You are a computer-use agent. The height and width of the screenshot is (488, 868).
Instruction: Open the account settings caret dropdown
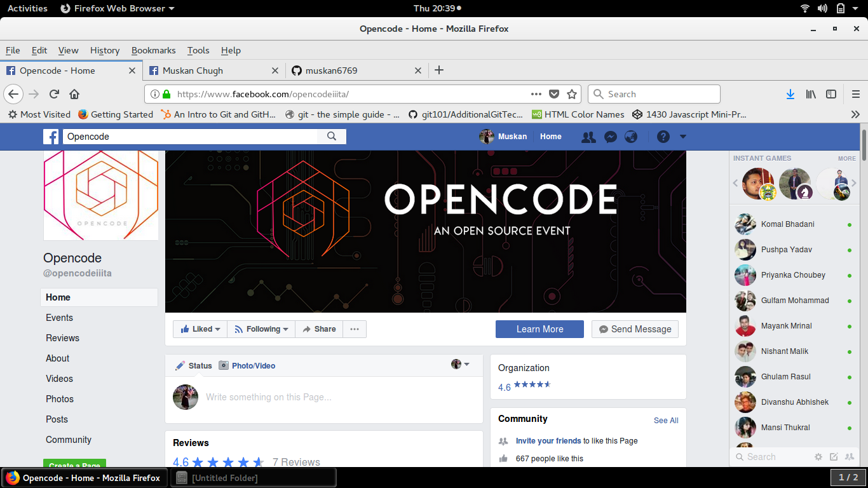pos(682,137)
